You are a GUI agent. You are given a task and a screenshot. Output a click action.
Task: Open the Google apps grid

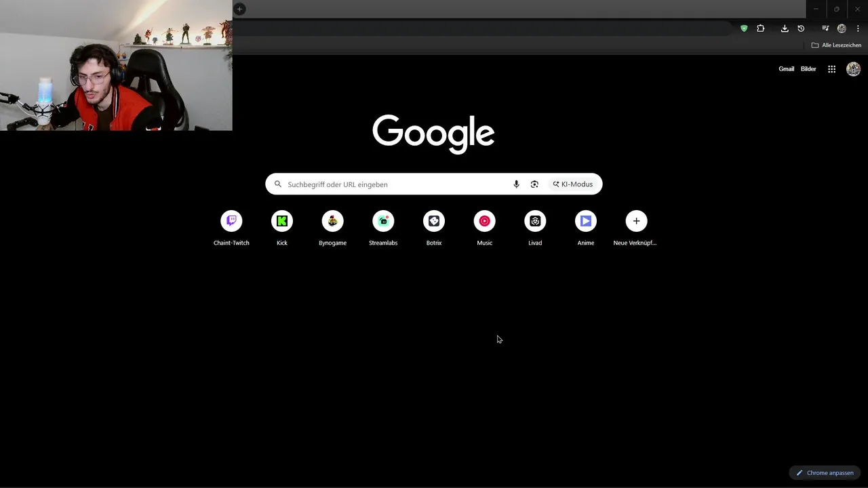pos(831,69)
